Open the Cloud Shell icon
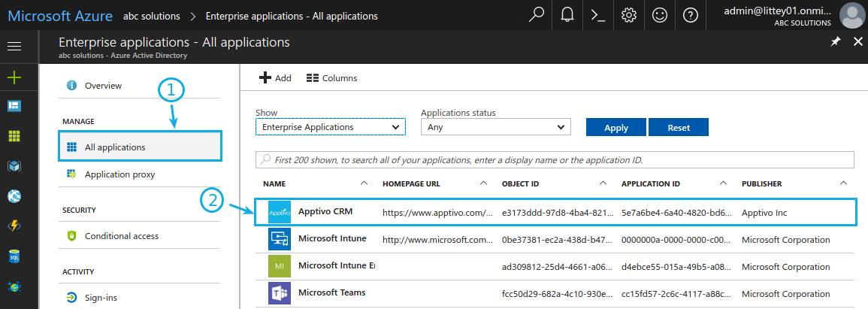Viewport: 868px width, 309px height. click(598, 15)
